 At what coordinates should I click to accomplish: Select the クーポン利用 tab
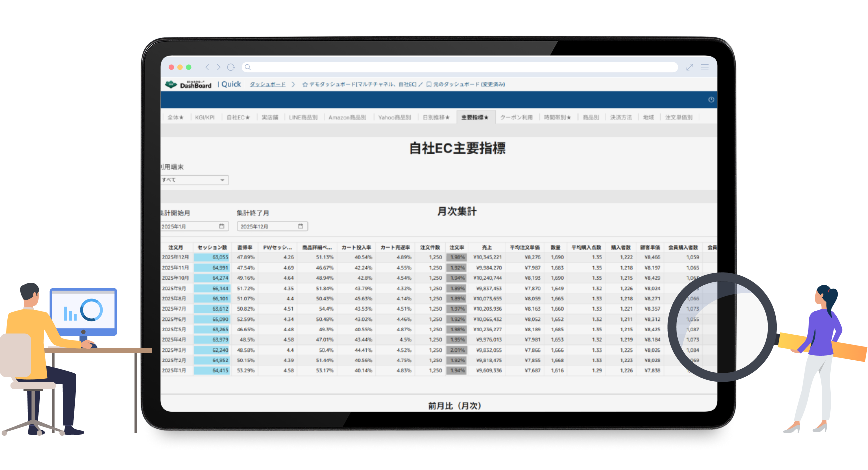tap(516, 118)
